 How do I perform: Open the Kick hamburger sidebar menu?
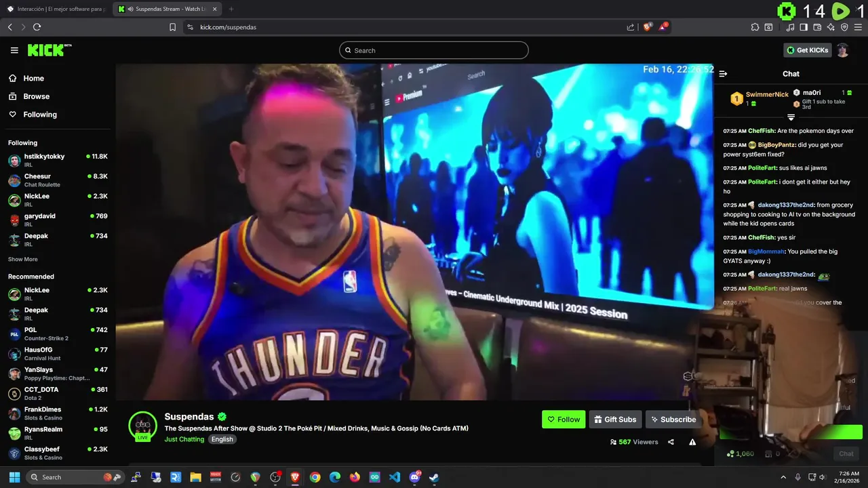(x=14, y=50)
